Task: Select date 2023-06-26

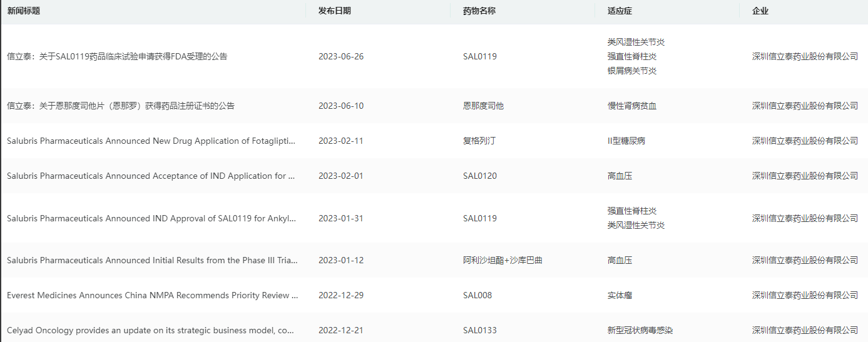Action: (x=341, y=56)
